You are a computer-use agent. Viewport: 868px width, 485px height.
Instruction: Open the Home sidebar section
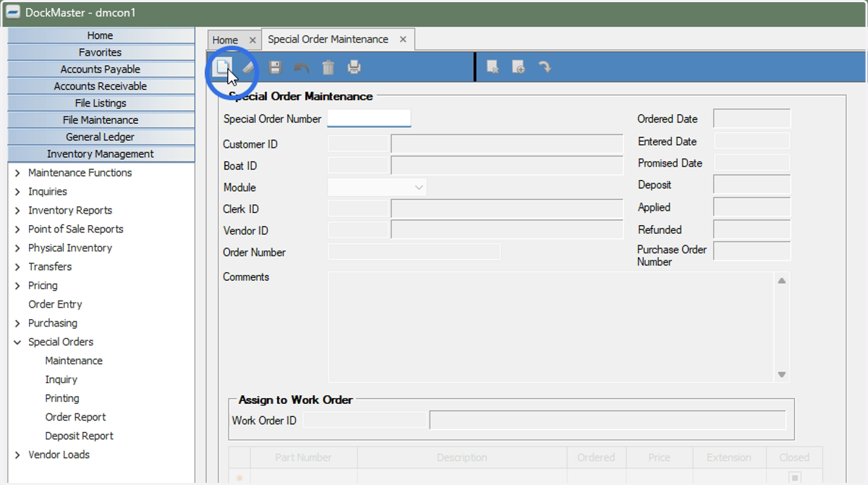tap(101, 35)
